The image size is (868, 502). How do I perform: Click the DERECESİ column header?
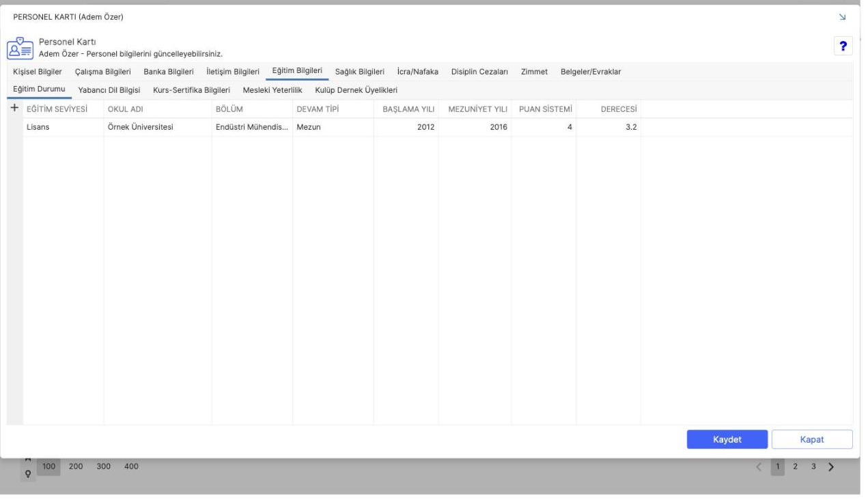(608, 109)
